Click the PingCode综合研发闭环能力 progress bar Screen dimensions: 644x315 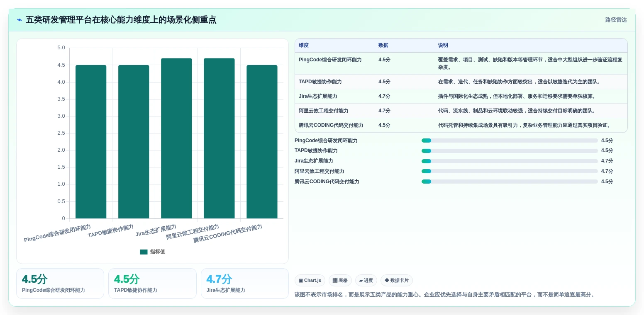point(510,141)
